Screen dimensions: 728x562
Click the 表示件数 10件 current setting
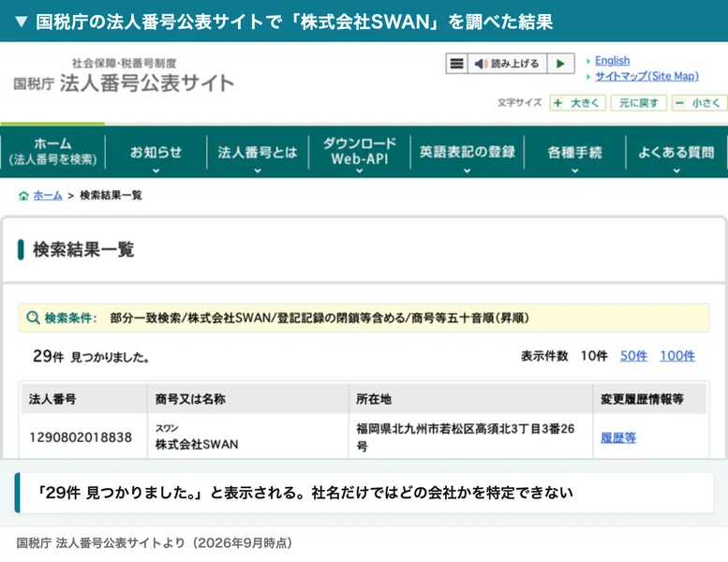click(x=594, y=356)
